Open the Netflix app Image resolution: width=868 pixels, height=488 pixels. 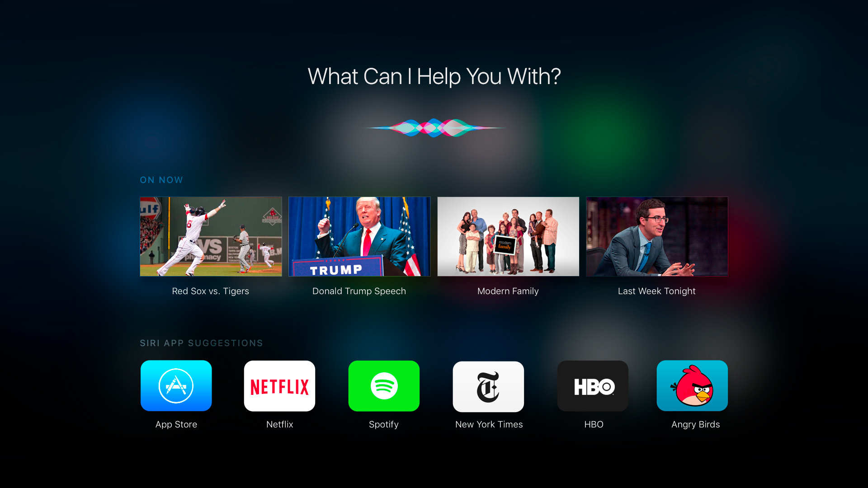click(x=278, y=385)
